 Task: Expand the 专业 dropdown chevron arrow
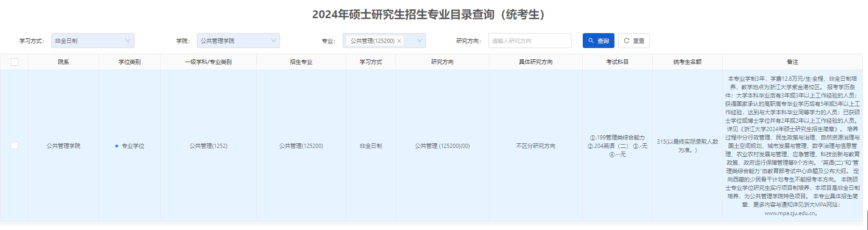coord(419,41)
